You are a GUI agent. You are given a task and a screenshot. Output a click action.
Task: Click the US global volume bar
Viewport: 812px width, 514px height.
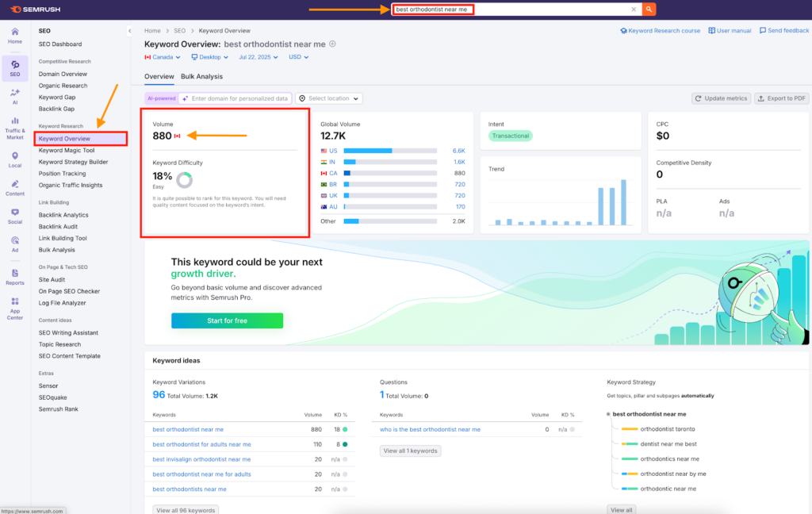tap(390, 151)
